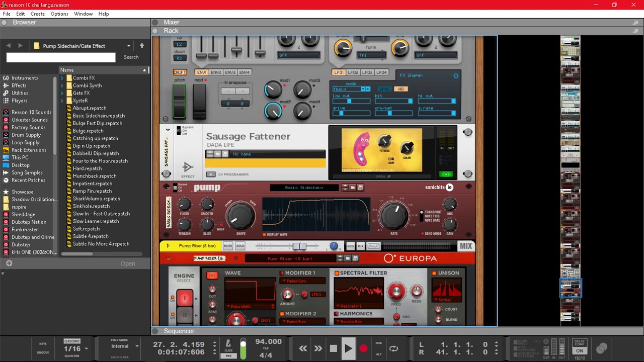Toggle DRIFT button on synth
644x362 pixels.
[180, 72]
